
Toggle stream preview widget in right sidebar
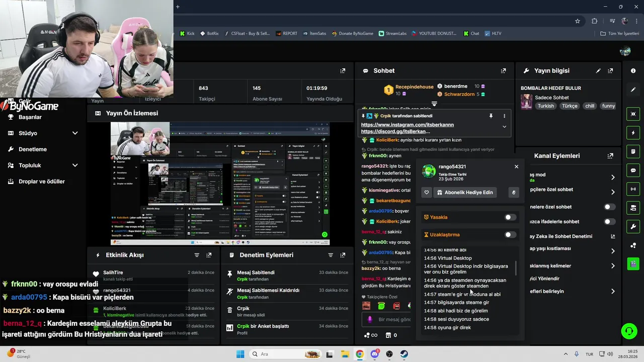(x=633, y=114)
